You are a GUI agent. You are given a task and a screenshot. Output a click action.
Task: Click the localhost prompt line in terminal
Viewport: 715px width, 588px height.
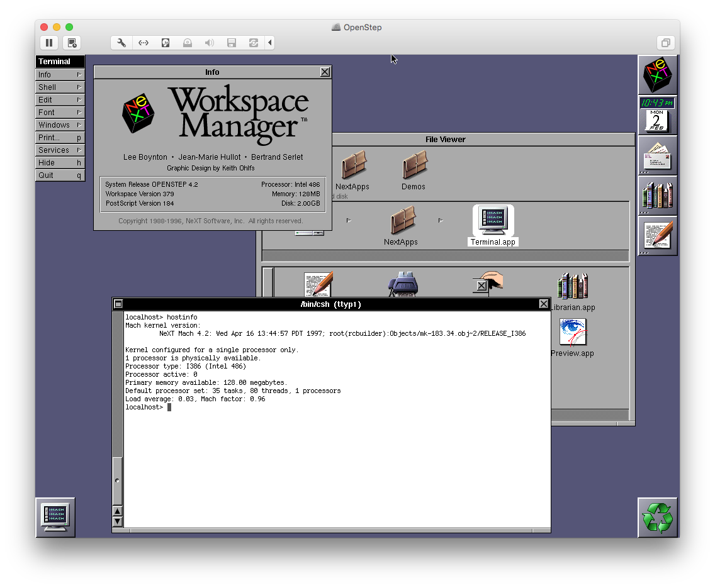(148, 407)
